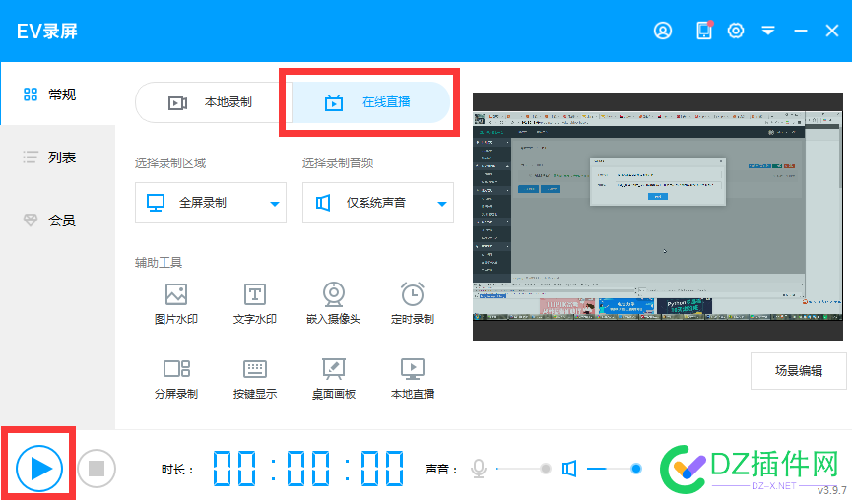Stop recording with the stop button

[x=97, y=469]
